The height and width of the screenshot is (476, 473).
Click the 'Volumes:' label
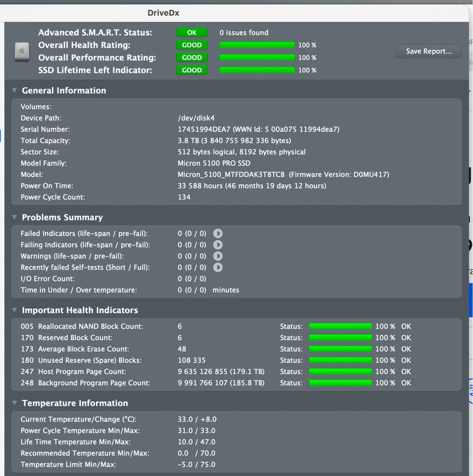36,106
